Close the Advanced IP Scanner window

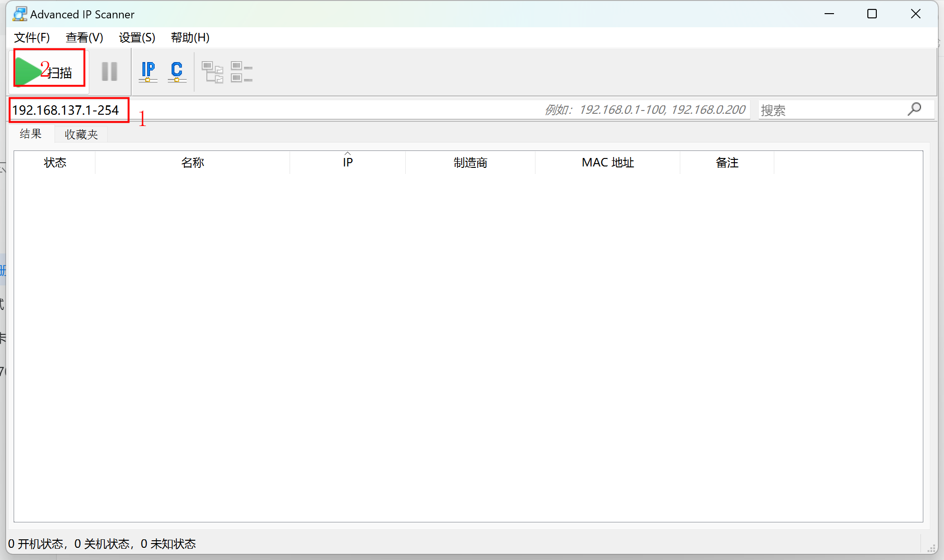(x=916, y=14)
